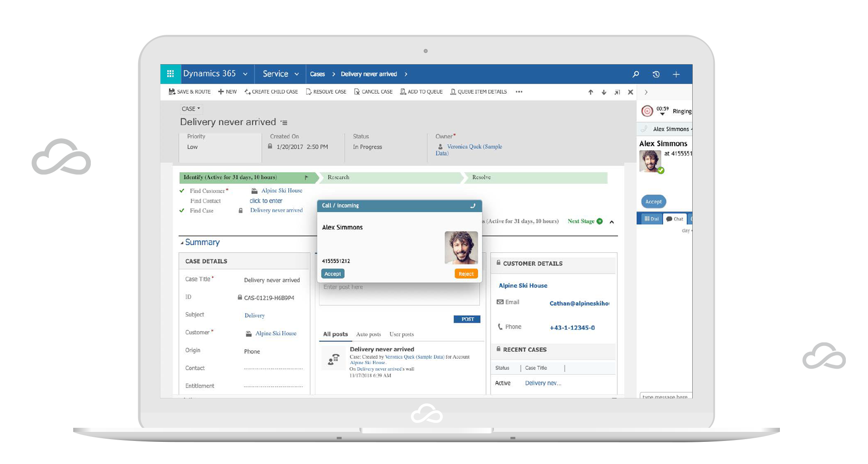The height and width of the screenshot is (464, 868).
Task: Click the phone handset icon beside Alex Simmons
Action: coord(643,129)
